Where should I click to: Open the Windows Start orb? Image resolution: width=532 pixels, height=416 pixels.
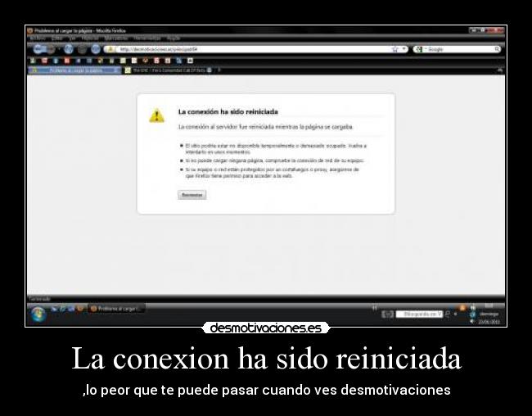[x=38, y=314]
